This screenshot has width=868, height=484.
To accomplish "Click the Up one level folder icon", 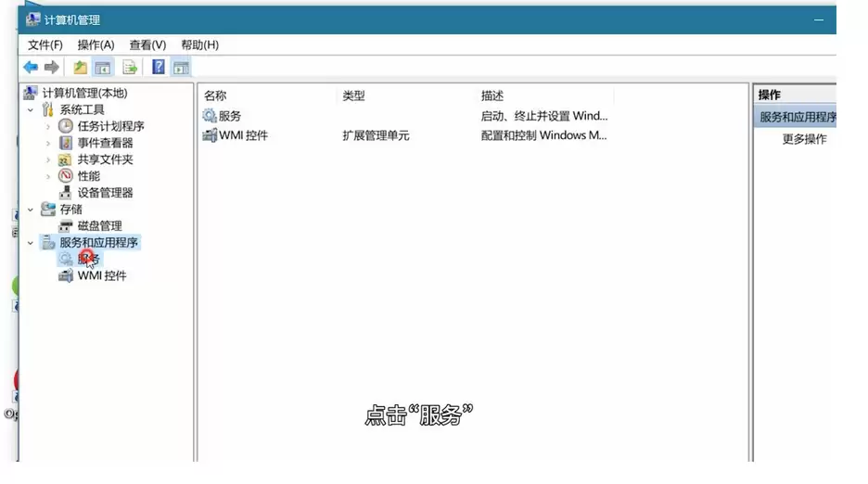I will [81, 68].
